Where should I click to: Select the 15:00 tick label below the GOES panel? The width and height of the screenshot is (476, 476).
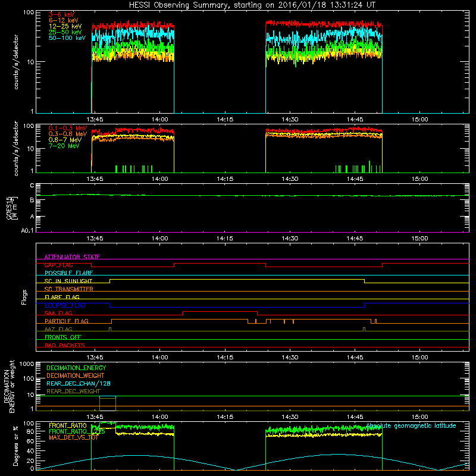420,239
